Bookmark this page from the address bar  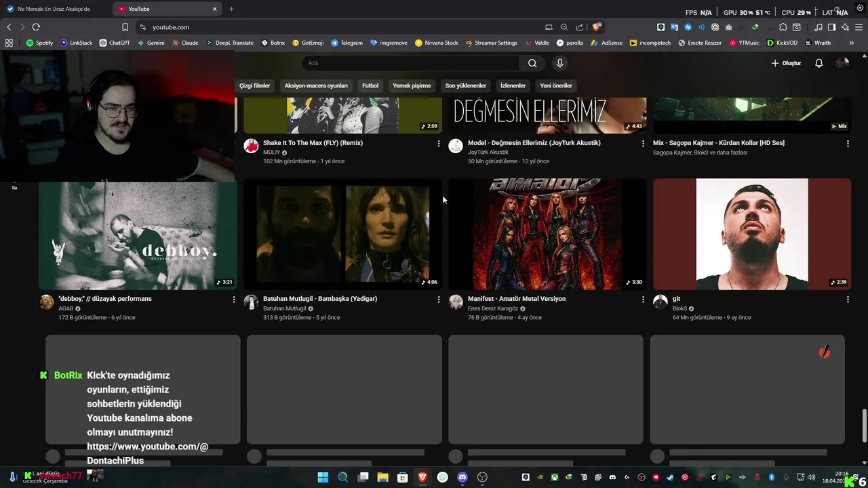tap(125, 27)
